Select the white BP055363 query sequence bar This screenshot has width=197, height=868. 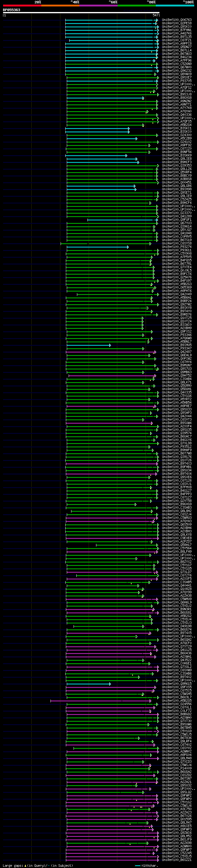coord(81,12)
